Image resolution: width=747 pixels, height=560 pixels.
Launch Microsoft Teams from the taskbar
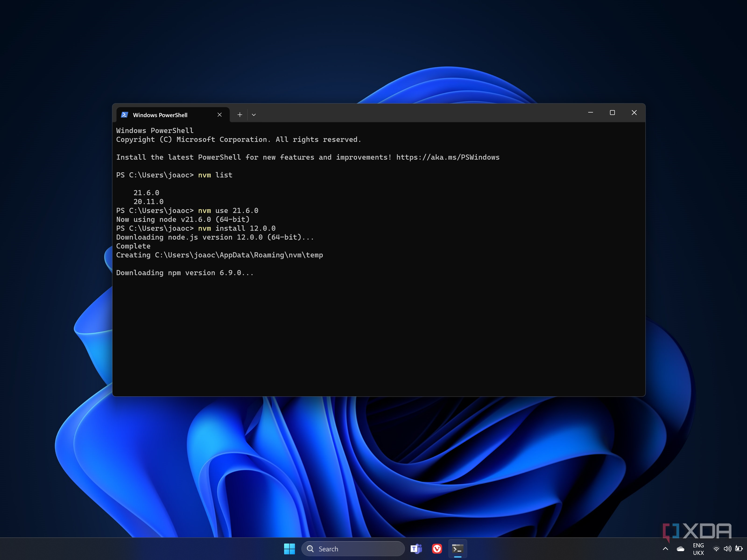pos(416,549)
